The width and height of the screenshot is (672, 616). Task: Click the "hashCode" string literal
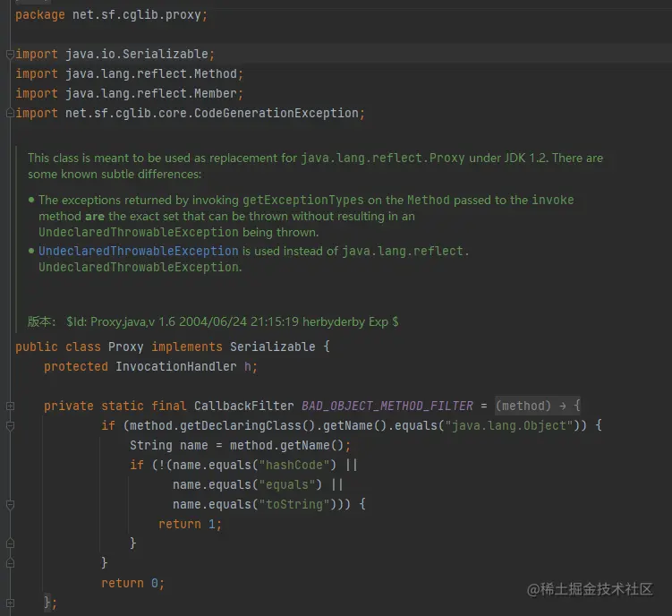click(x=294, y=465)
